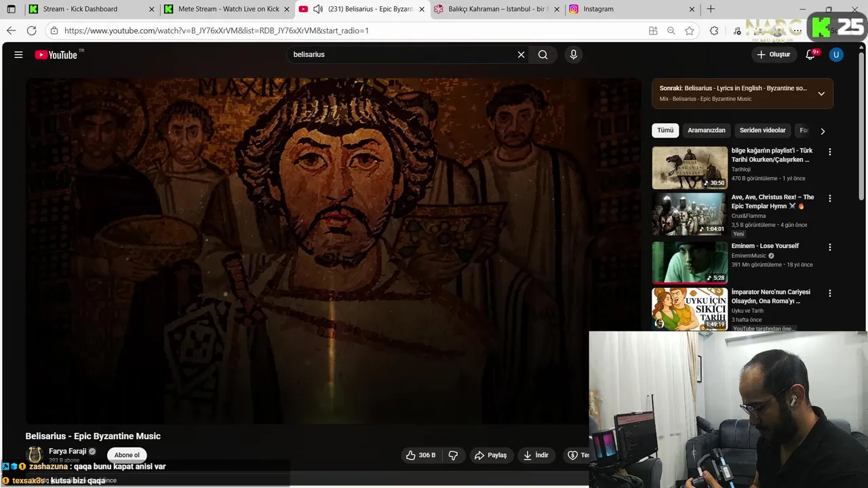The height and width of the screenshot is (488, 868).
Task: Click the Eminem - Lose Yourself title
Action: (765, 246)
